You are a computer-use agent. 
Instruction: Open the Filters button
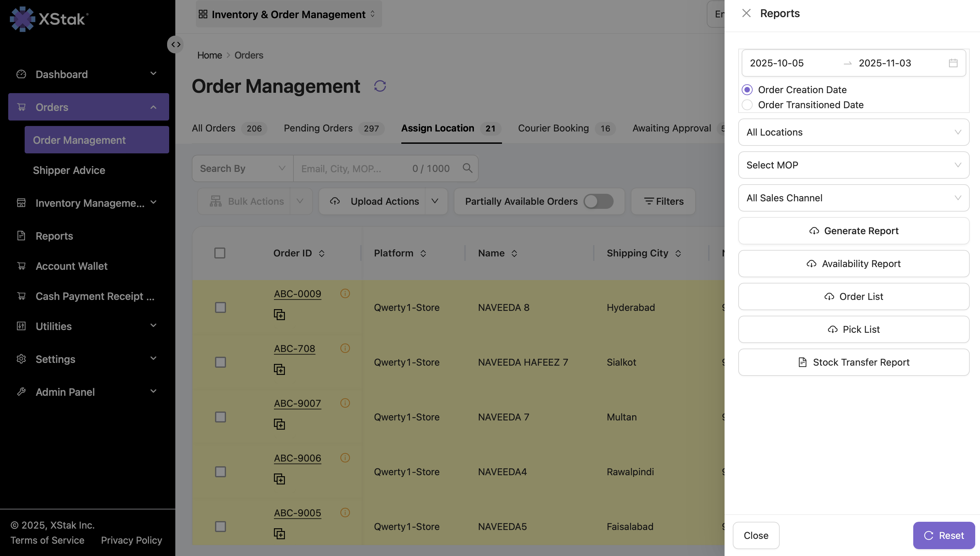coord(663,201)
